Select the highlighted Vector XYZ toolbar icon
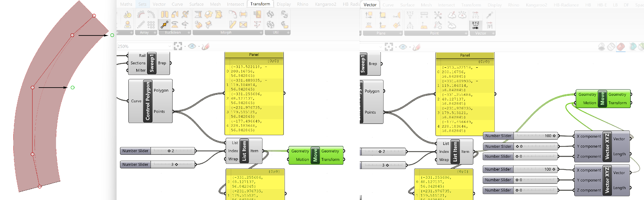 click(475, 25)
